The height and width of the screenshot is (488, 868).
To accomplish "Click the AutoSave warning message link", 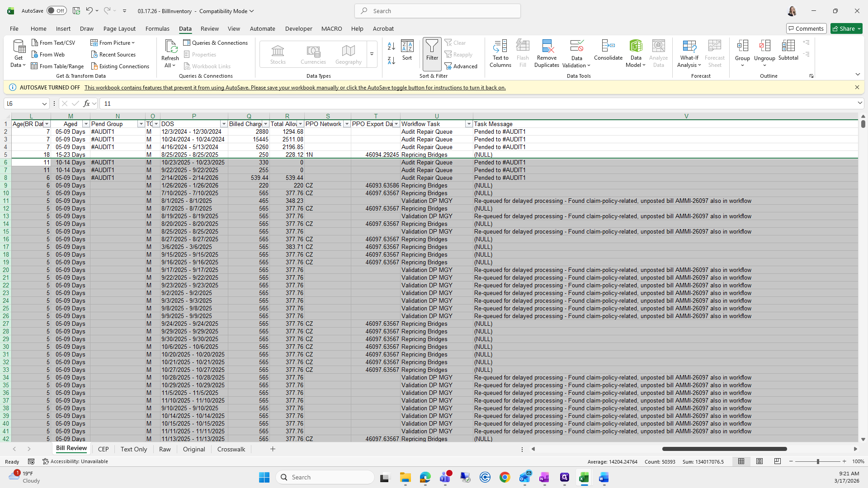I will (x=295, y=88).
